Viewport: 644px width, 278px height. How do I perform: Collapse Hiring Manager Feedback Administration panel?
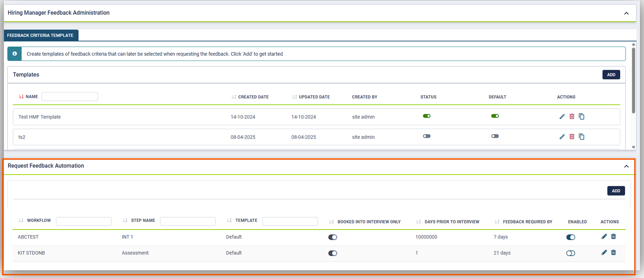coord(626,13)
